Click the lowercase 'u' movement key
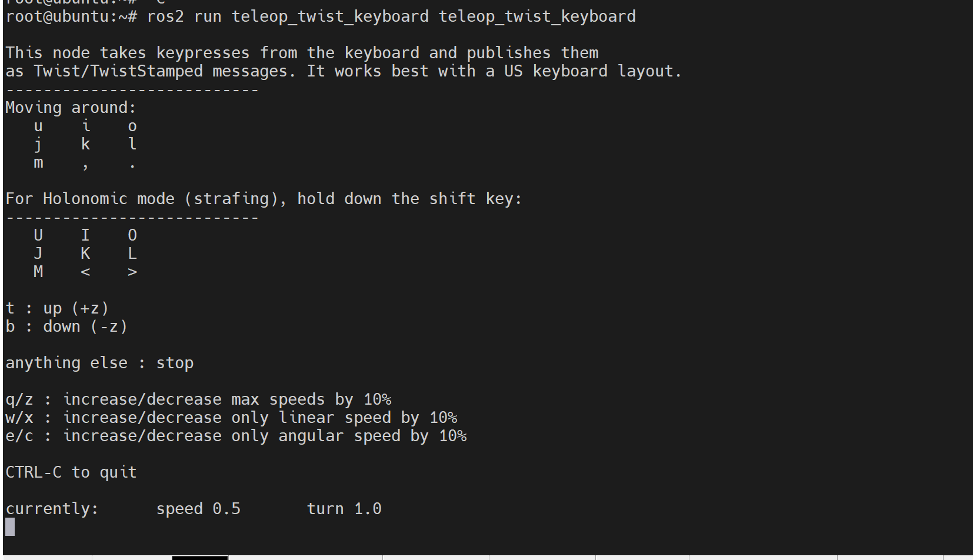Screen dimensions: 973x560 click(x=38, y=126)
